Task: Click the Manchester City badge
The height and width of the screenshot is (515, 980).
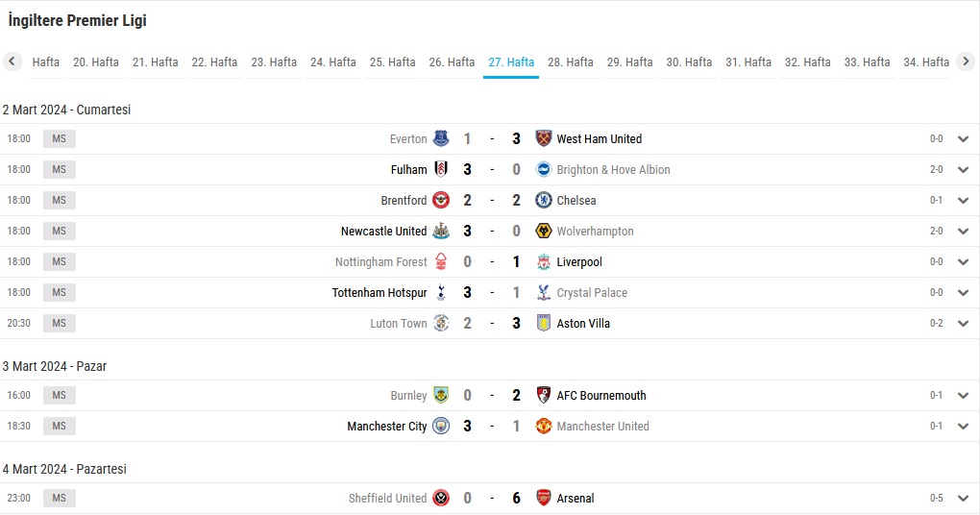Action: [441, 426]
